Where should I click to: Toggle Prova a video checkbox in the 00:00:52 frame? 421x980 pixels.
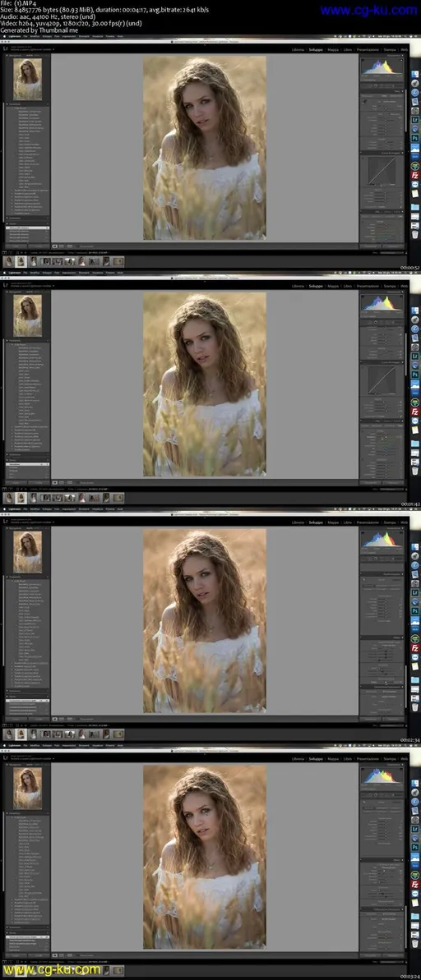pos(86,246)
